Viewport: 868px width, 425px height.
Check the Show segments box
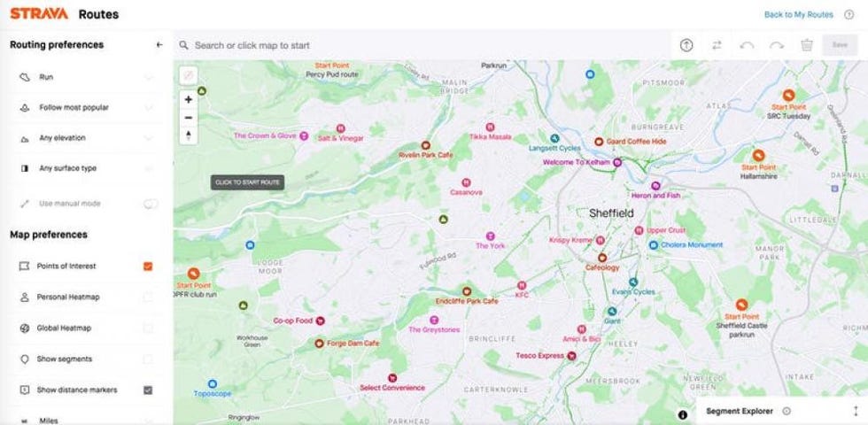148,359
